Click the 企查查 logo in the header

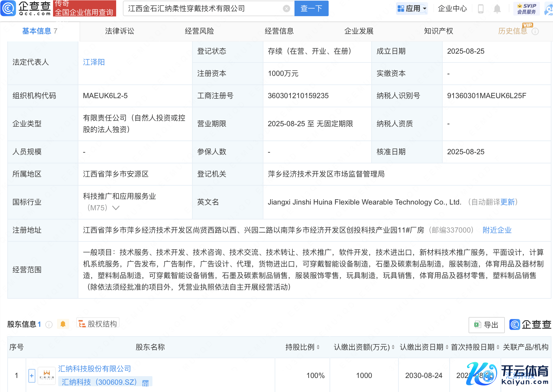point(26,8)
